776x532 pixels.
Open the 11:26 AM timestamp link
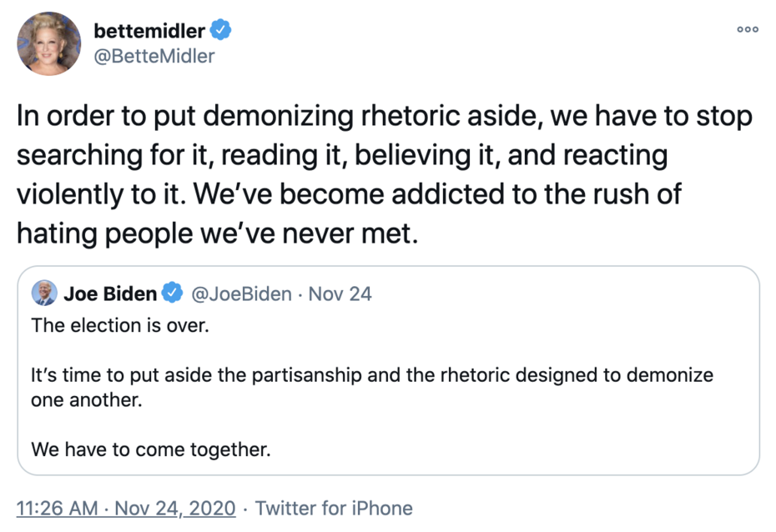[54, 508]
